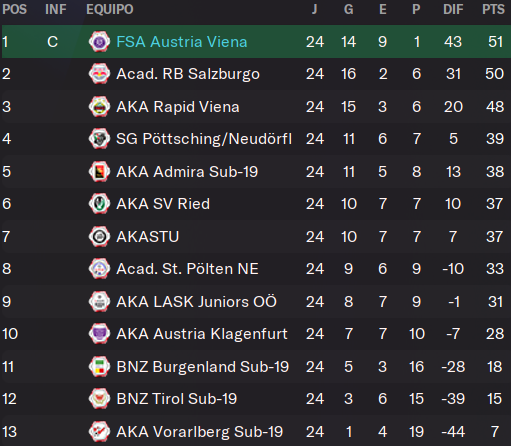Image resolution: width=511 pixels, height=446 pixels.
Task: Click the AKA Rapid Viena club badge
Action: [99, 107]
